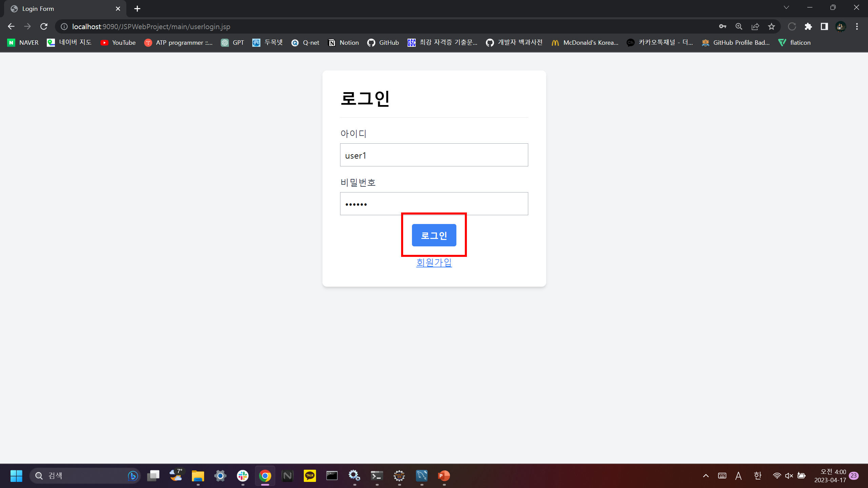
Task: Open the Notion bookmark
Action: tap(343, 42)
